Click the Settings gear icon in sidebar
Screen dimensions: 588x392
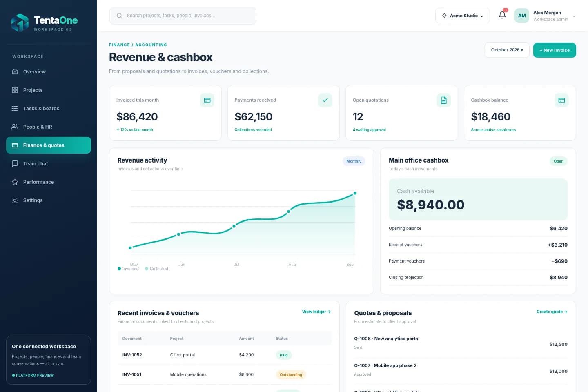pyautogui.click(x=15, y=200)
